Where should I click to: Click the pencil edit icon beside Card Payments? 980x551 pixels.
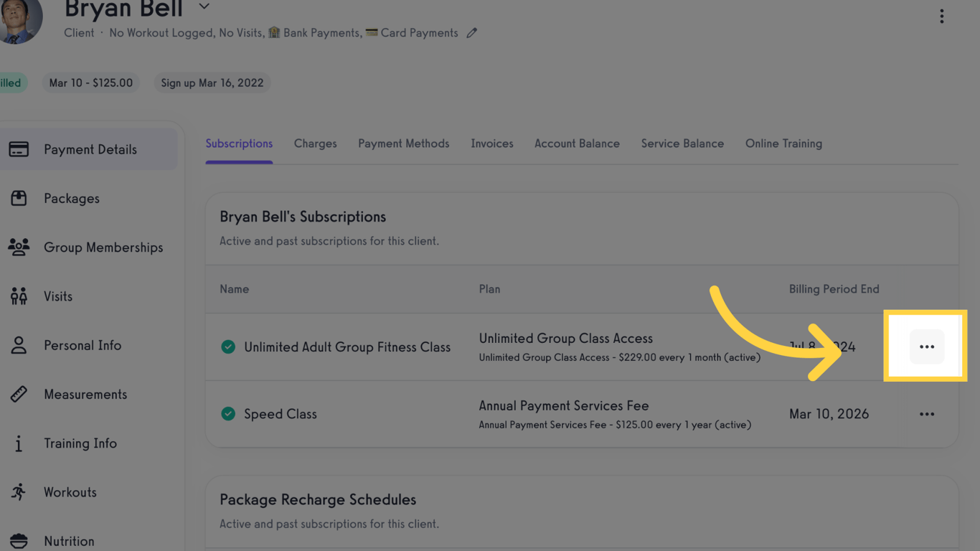tap(471, 33)
